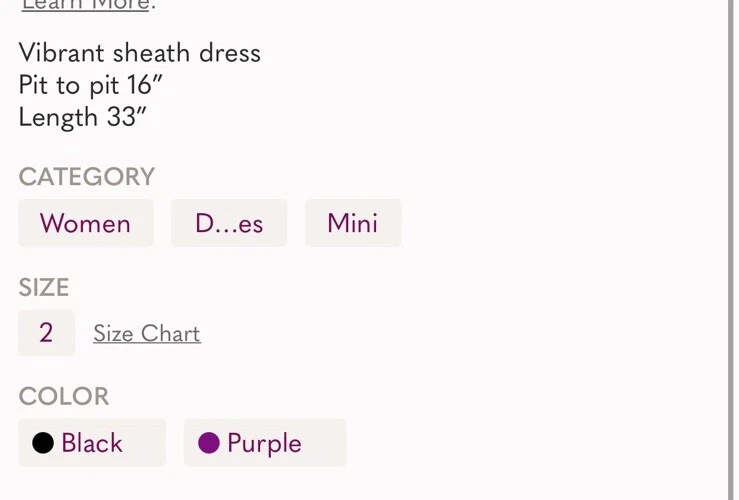Open the Women category tag

click(x=85, y=223)
